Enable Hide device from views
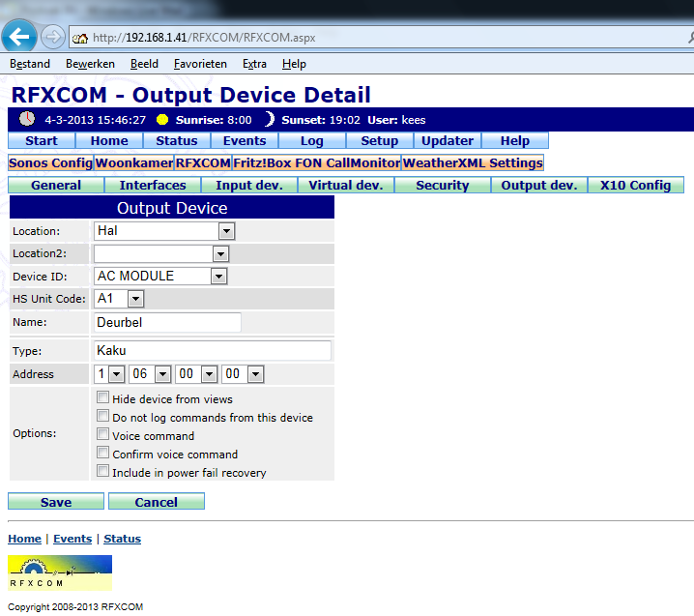Image resolution: width=694 pixels, height=616 pixels. pos(102,397)
